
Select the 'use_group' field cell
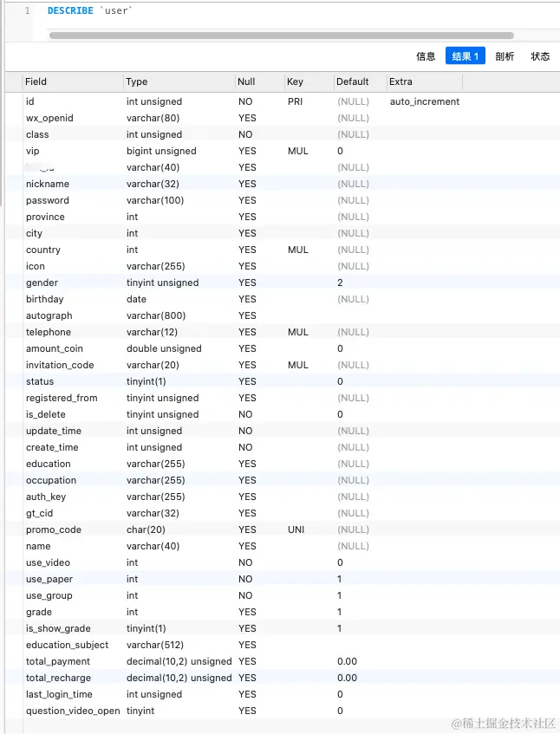(x=49, y=595)
